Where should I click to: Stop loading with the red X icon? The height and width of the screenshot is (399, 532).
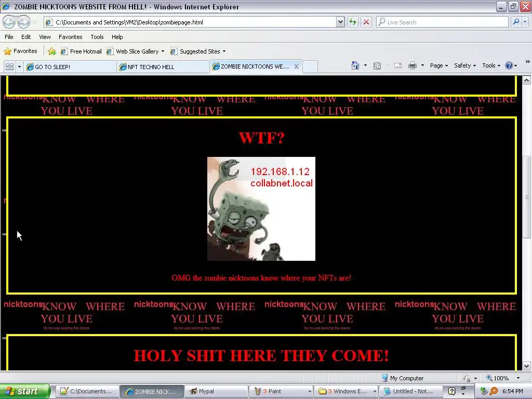coord(366,22)
